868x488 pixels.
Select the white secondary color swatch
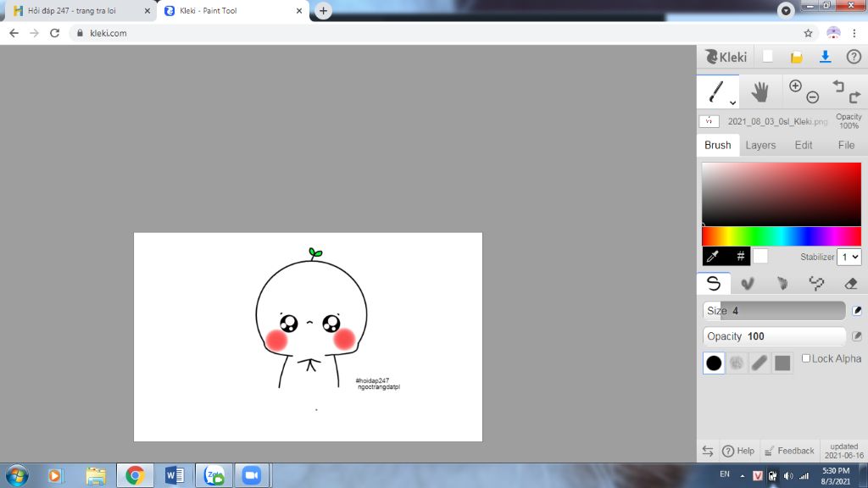760,256
